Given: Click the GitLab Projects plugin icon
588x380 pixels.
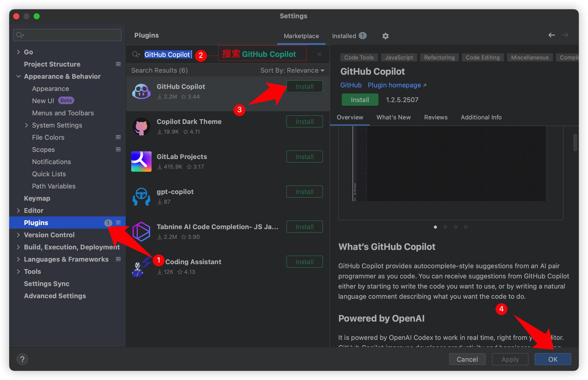Looking at the screenshot, I should click(x=141, y=162).
